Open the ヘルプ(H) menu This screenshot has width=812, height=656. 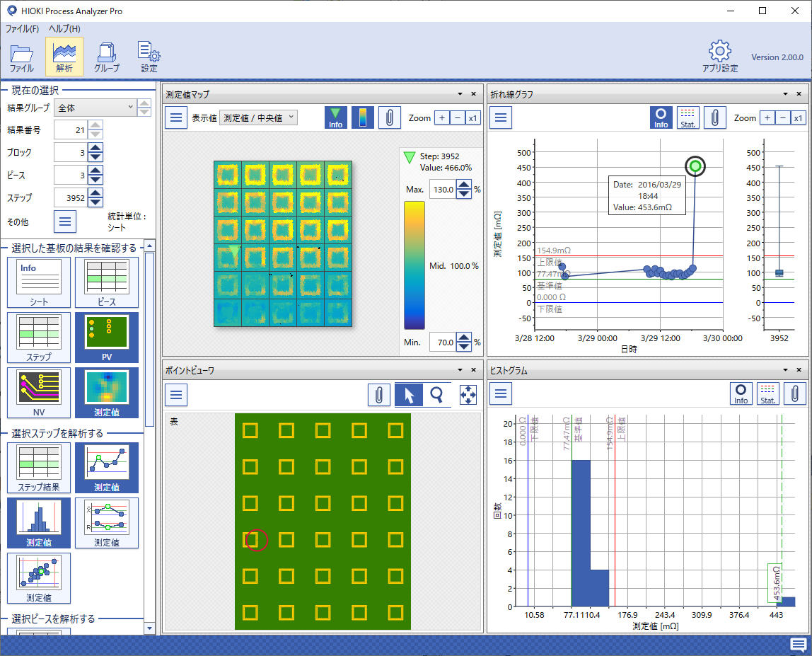click(x=64, y=28)
